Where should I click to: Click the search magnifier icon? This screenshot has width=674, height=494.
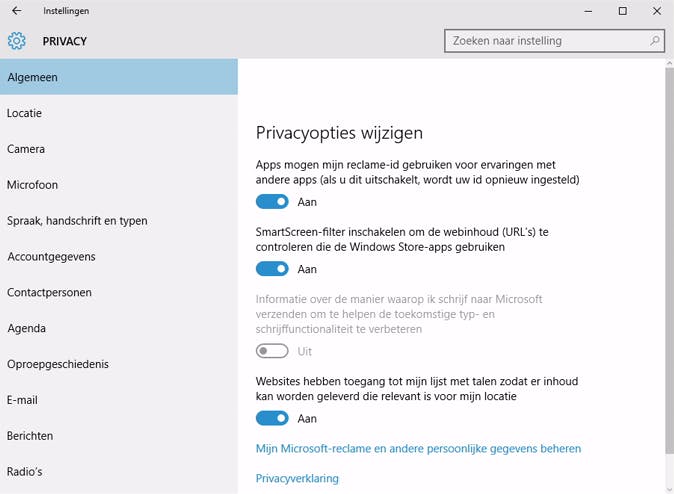coord(655,41)
